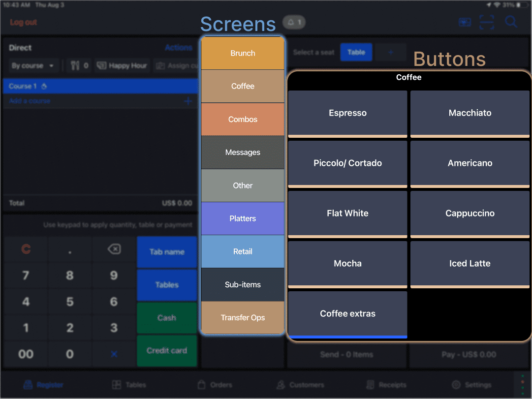Open the notification bell badge

tap(294, 22)
